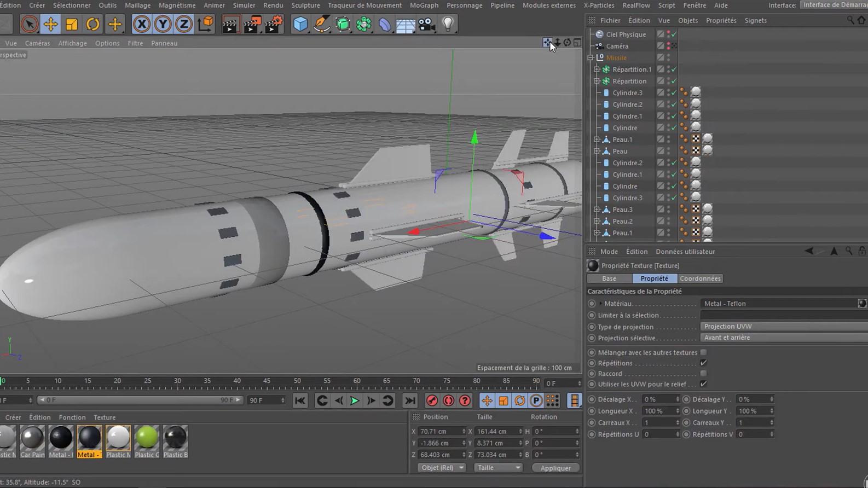Open the Projection sélective dropdown
The image size is (868, 488).
point(784,338)
